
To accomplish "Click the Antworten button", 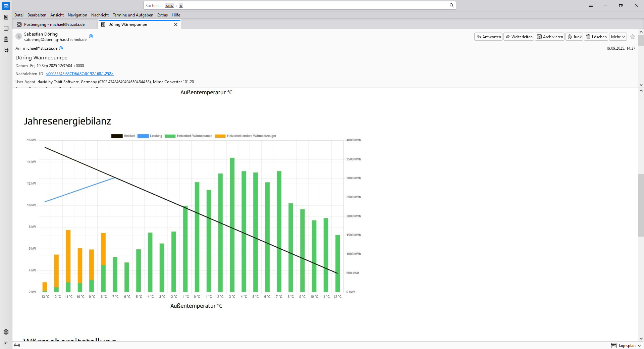I will 488,37.
